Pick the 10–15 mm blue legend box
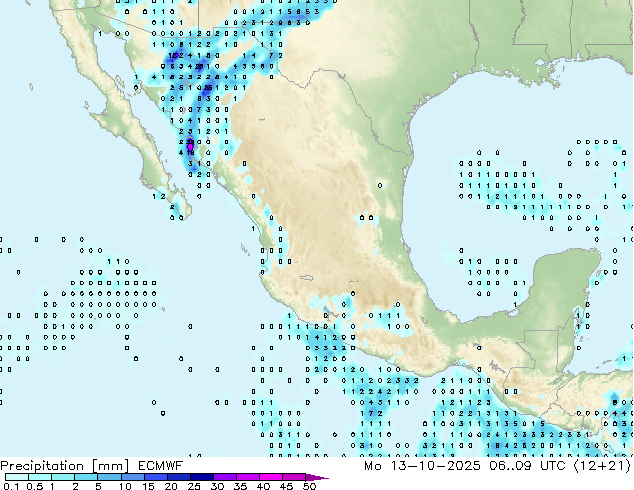Viewport: 634px width, 490px height. click(x=132, y=477)
